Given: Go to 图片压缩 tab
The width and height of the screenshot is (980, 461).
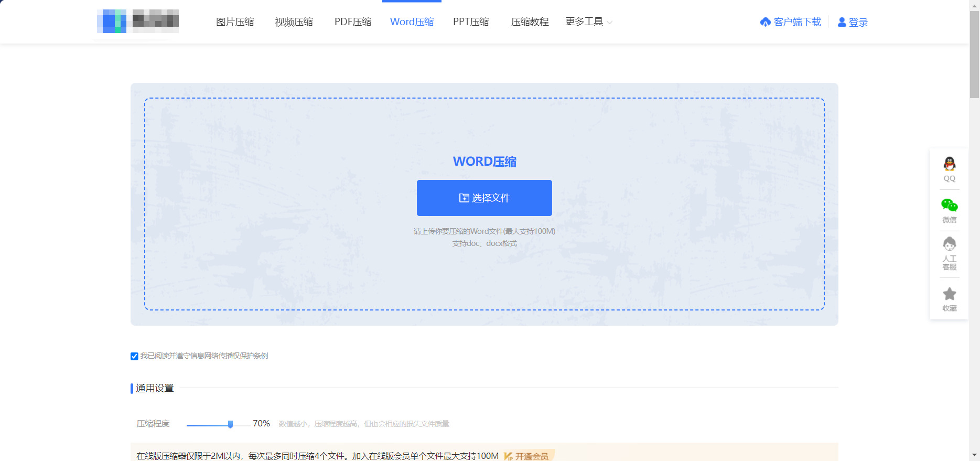Looking at the screenshot, I should click(235, 22).
